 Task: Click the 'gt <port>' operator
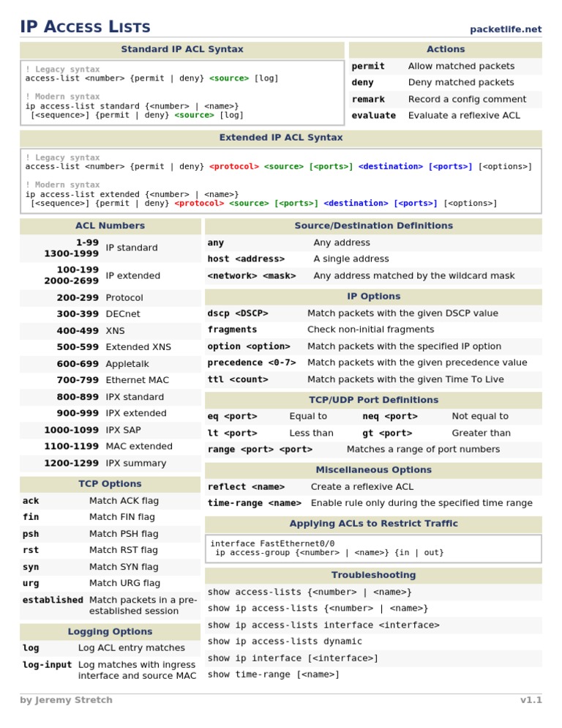tap(387, 433)
